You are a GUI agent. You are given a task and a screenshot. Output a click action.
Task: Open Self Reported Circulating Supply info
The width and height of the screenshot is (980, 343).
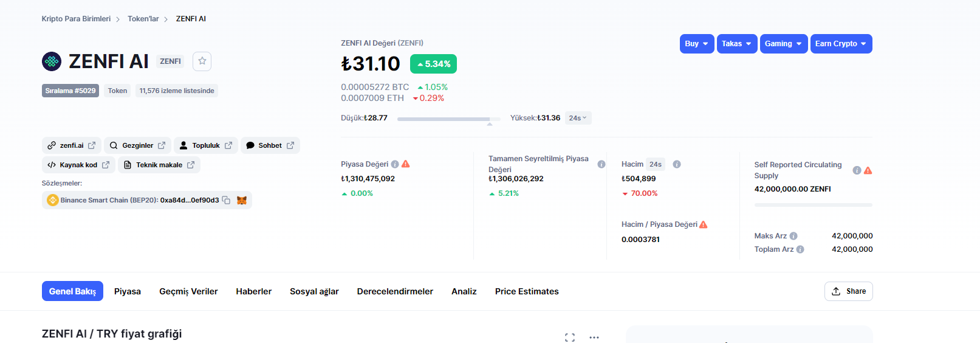point(857,170)
